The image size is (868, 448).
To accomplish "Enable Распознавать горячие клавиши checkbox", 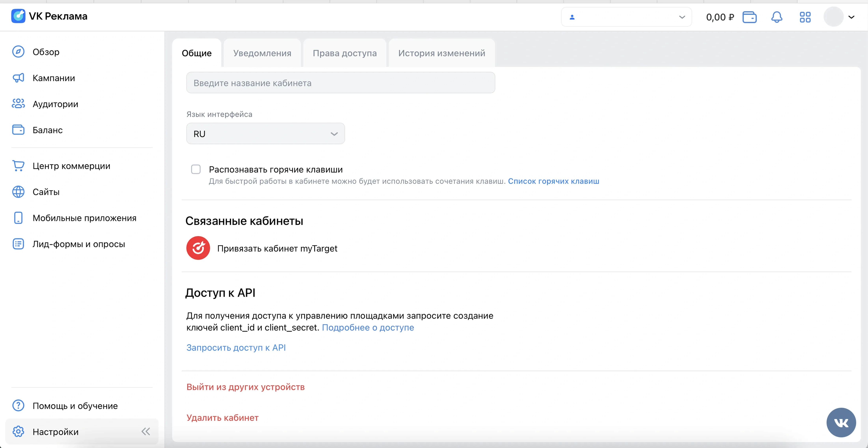I will point(196,169).
